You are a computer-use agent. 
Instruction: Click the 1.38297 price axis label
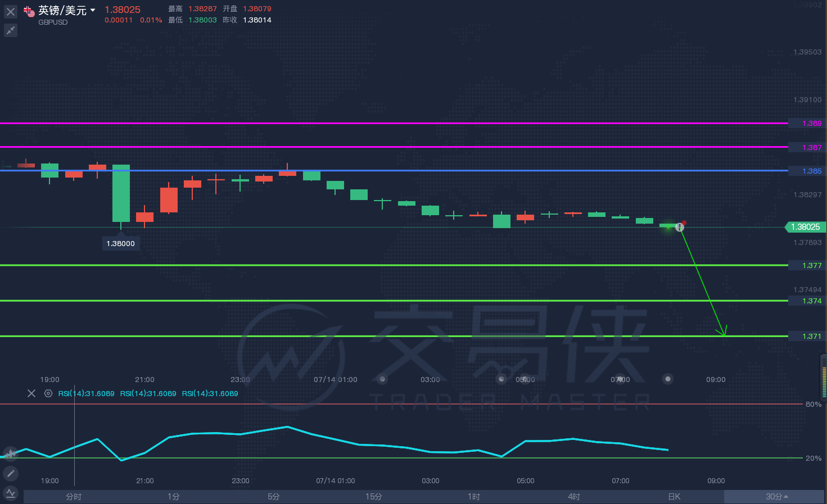tap(807, 194)
